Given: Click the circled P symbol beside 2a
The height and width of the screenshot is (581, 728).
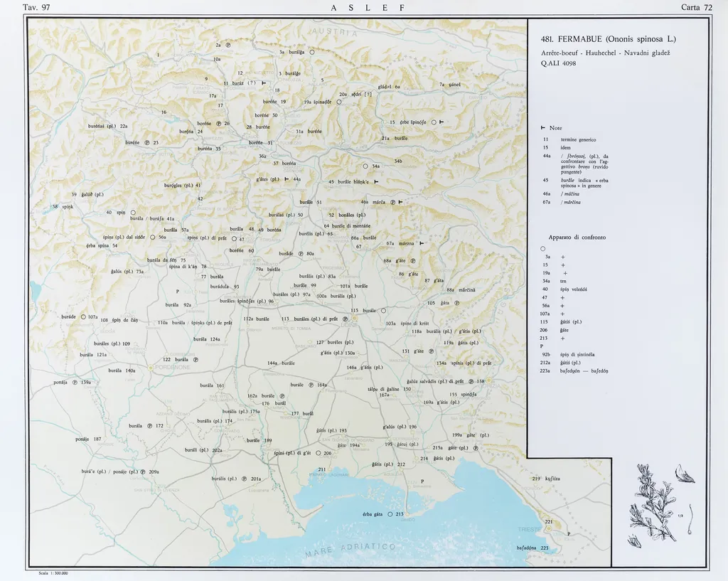Looking at the screenshot, I should (x=228, y=45).
